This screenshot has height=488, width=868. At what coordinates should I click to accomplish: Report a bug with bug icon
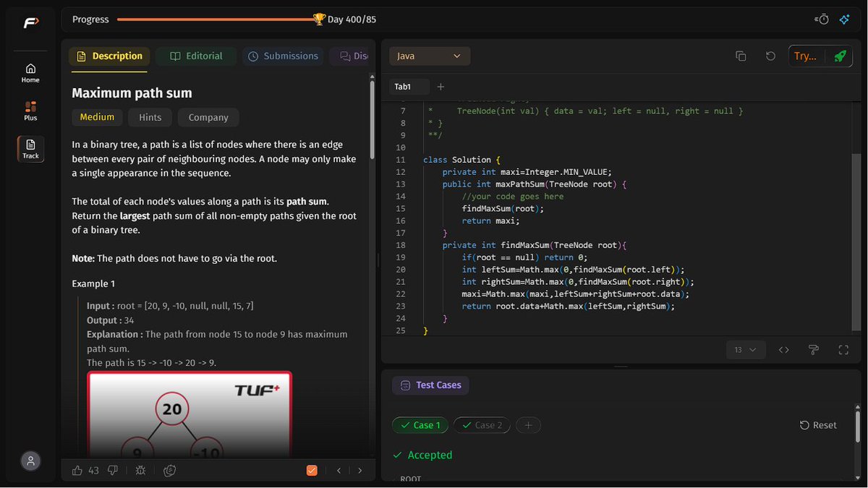tap(140, 471)
